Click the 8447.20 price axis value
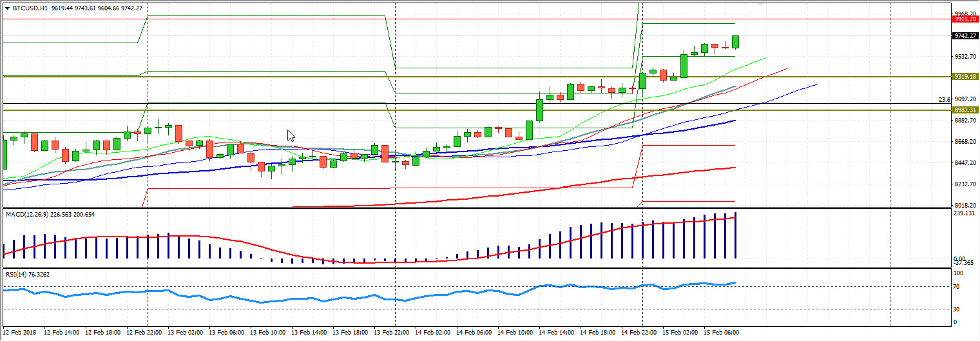Image resolution: width=980 pixels, height=341 pixels. click(x=965, y=164)
